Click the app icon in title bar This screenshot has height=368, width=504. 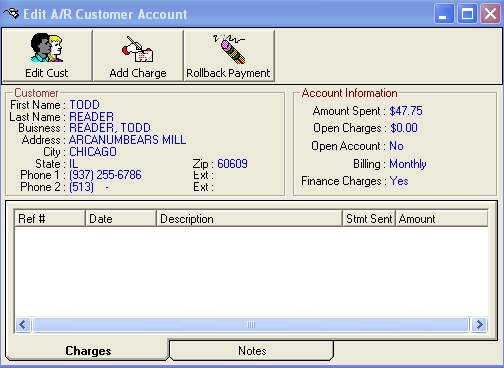pyautogui.click(x=11, y=14)
